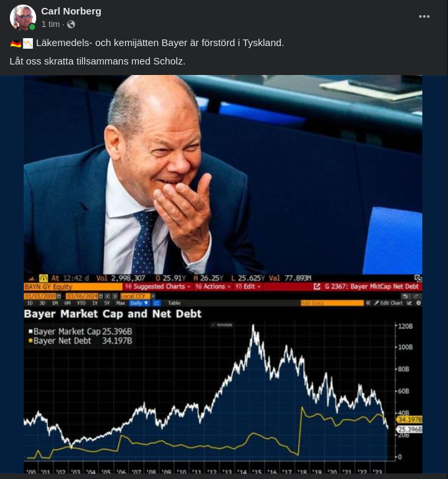Click the Annotate button on the chart
This screenshot has width=448, height=479.
tap(224, 325)
